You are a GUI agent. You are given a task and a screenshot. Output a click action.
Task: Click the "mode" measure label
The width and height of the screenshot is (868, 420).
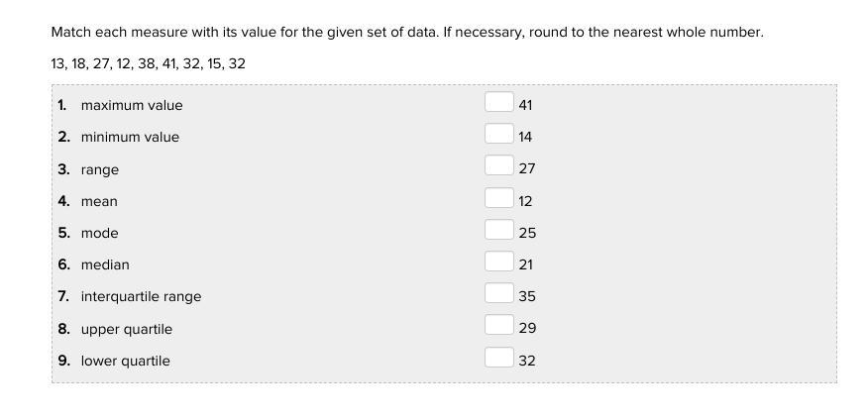(x=100, y=233)
